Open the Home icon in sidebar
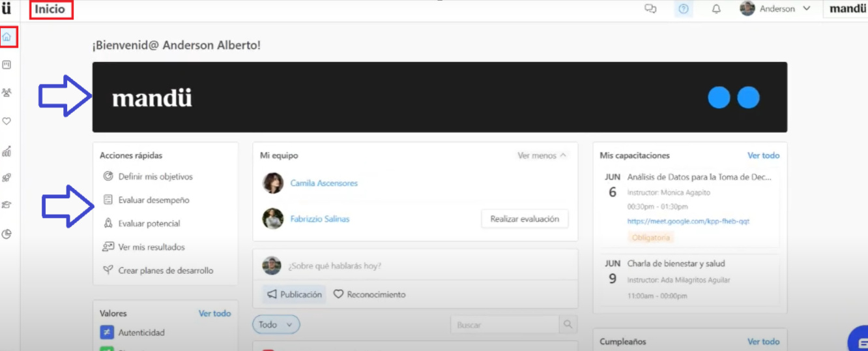This screenshot has width=868, height=351. pyautogui.click(x=7, y=37)
